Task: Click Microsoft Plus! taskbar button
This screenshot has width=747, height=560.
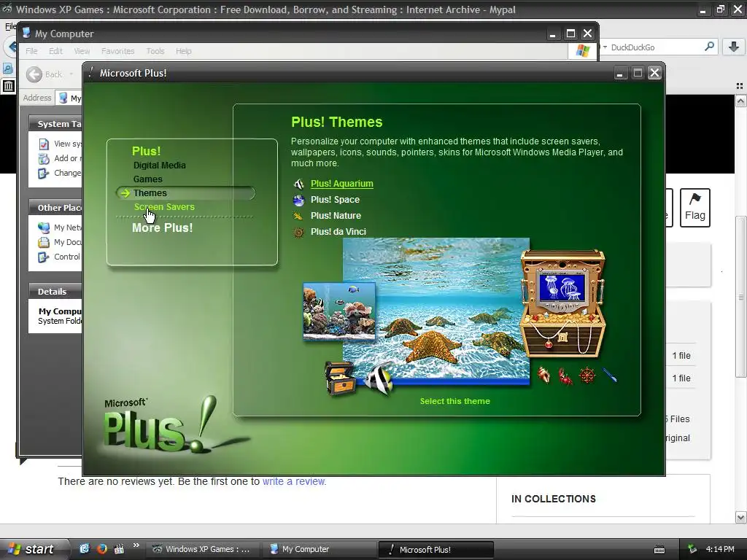Action: (x=436, y=549)
